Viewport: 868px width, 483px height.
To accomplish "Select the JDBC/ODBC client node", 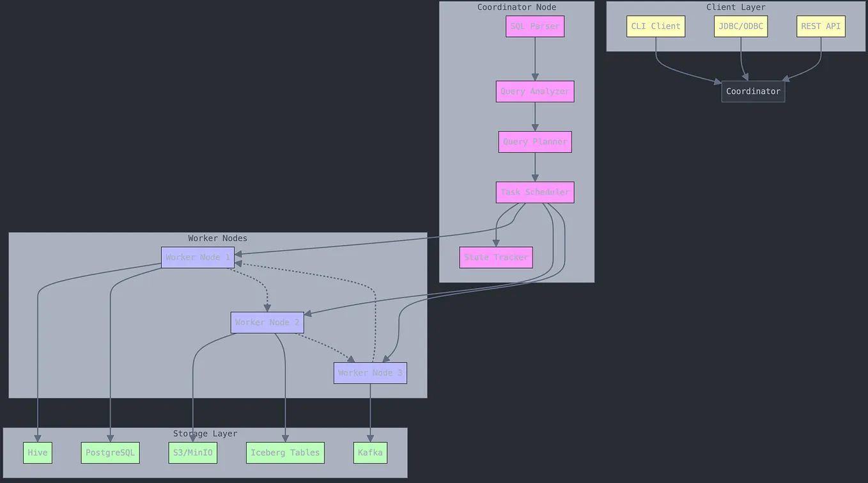I will click(741, 26).
